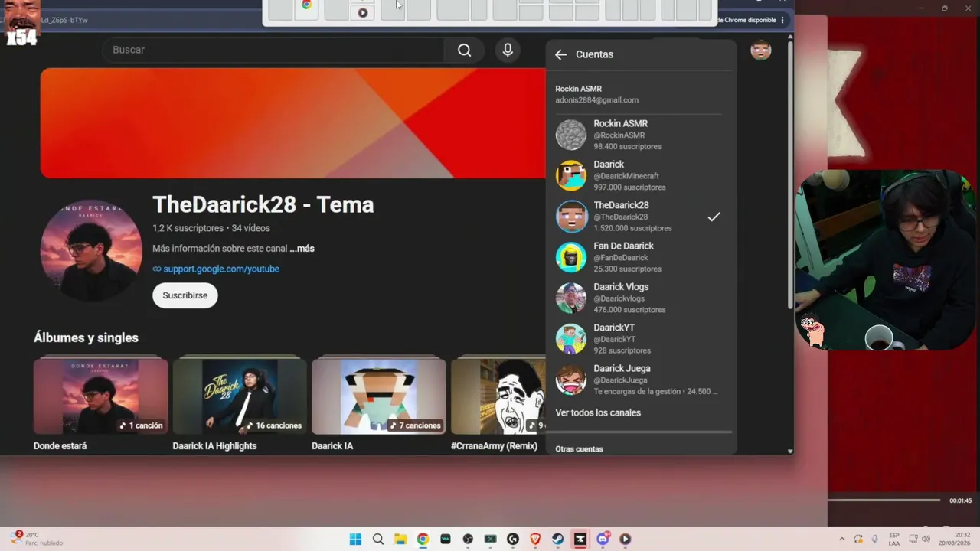The height and width of the screenshot is (551, 980).
Task: Click the "Daarick IA Highlights" title text
Action: (214, 446)
